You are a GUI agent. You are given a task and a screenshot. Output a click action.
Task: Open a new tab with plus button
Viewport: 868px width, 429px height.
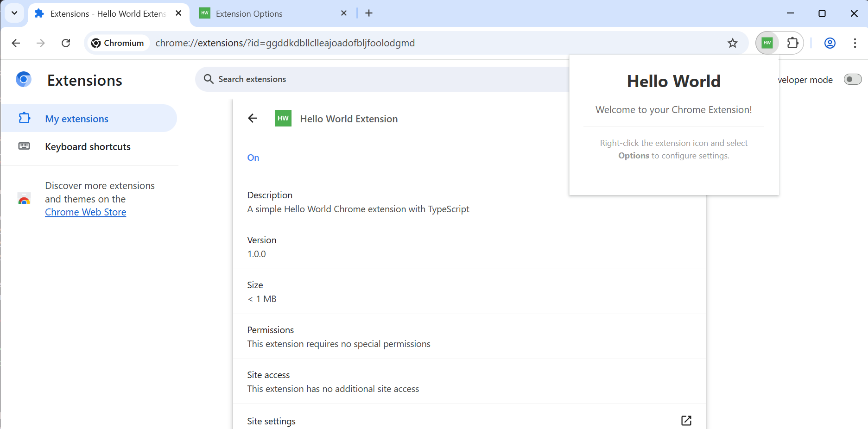(369, 13)
